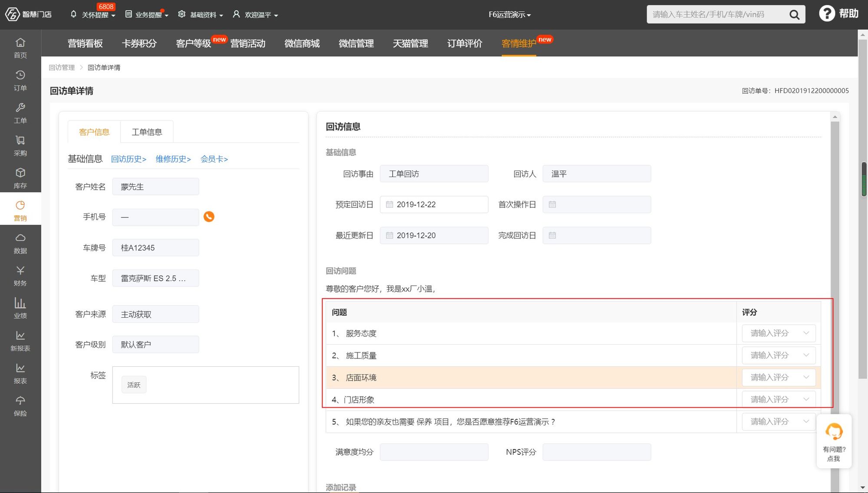The image size is (868, 493).
Task: Click the 活跃 customer tag
Action: point(134,385)
